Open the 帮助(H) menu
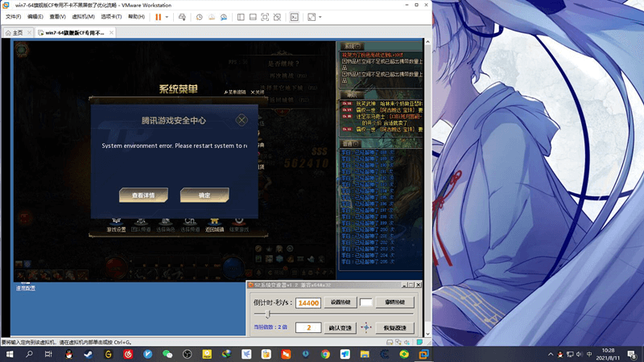The width and height of the screenshot is (644, 362). tap(136, 17)
